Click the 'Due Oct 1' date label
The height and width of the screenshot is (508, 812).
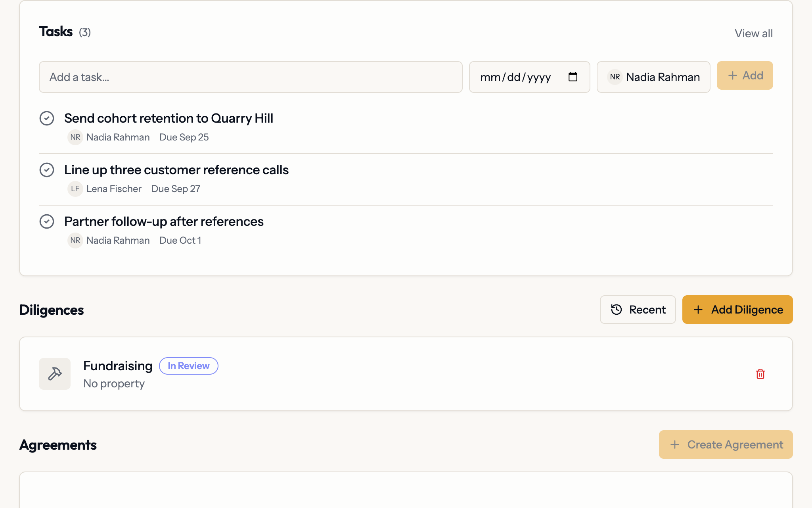tap(180, 241)
